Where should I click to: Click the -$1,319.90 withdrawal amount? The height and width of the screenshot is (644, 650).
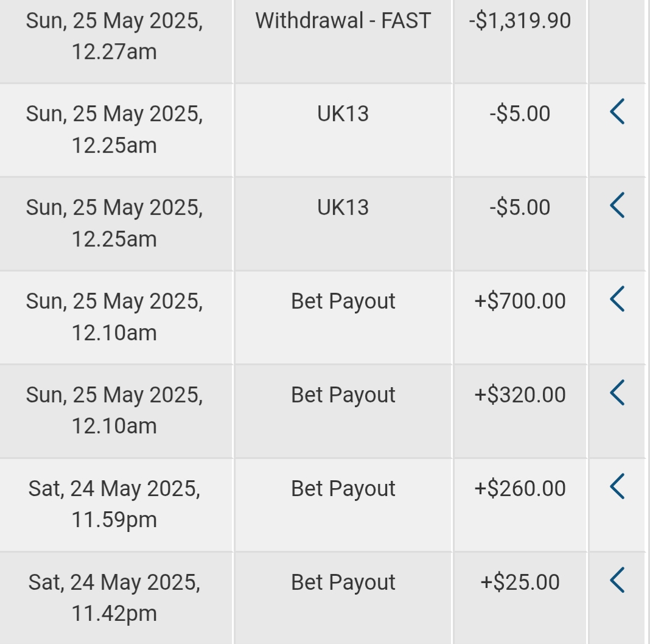click(x=520, y=21)
